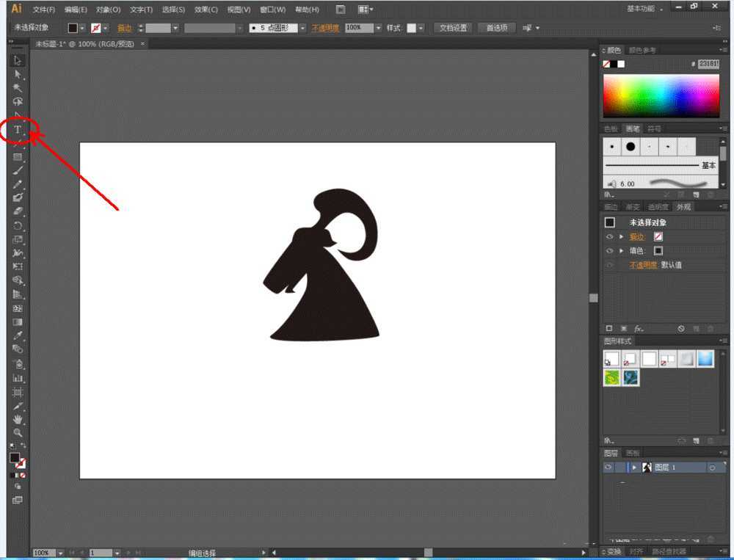Expand the 描边 row in the Appearance panel
The image size is (734, 560).
point(622,236)
